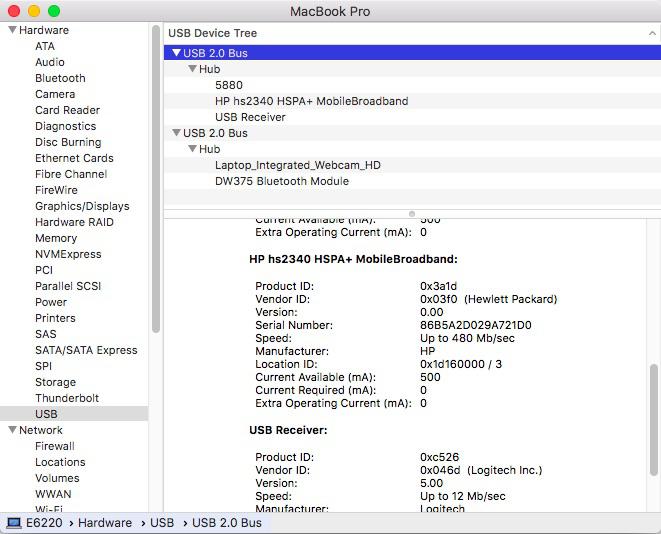Open Graphics/Displays in the sidebar
The width and height of the screenshot is (661, 534).
click(82, 206)
